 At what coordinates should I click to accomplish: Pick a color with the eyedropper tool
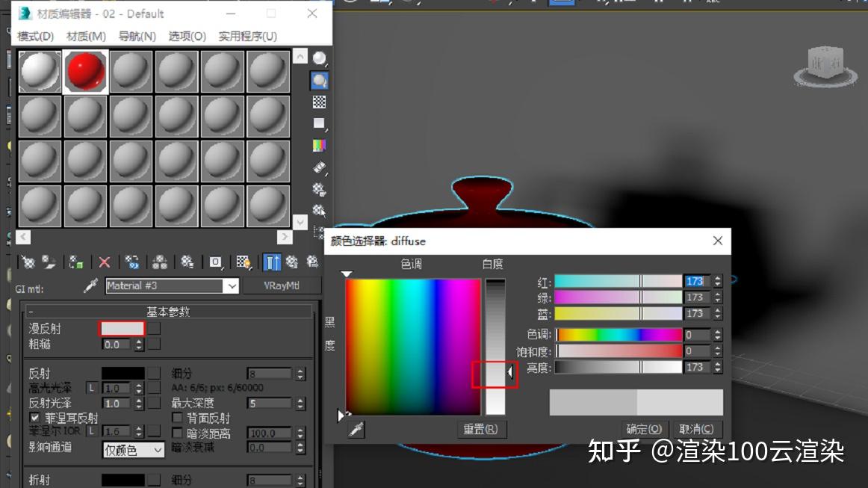[356, 430]
